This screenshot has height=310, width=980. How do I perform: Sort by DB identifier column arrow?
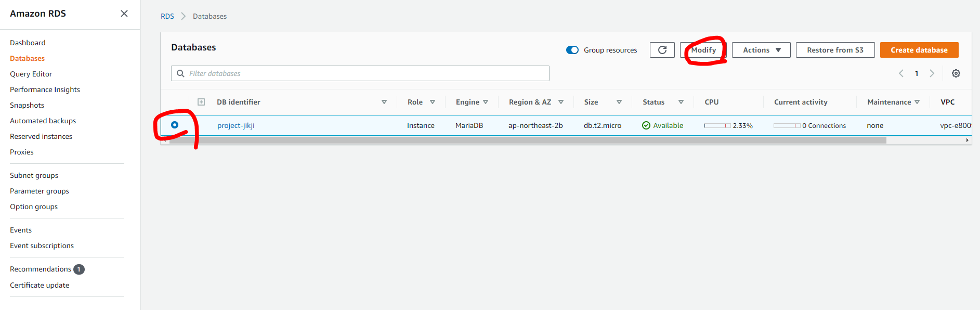pyautogui.click(x=384, y=102)
